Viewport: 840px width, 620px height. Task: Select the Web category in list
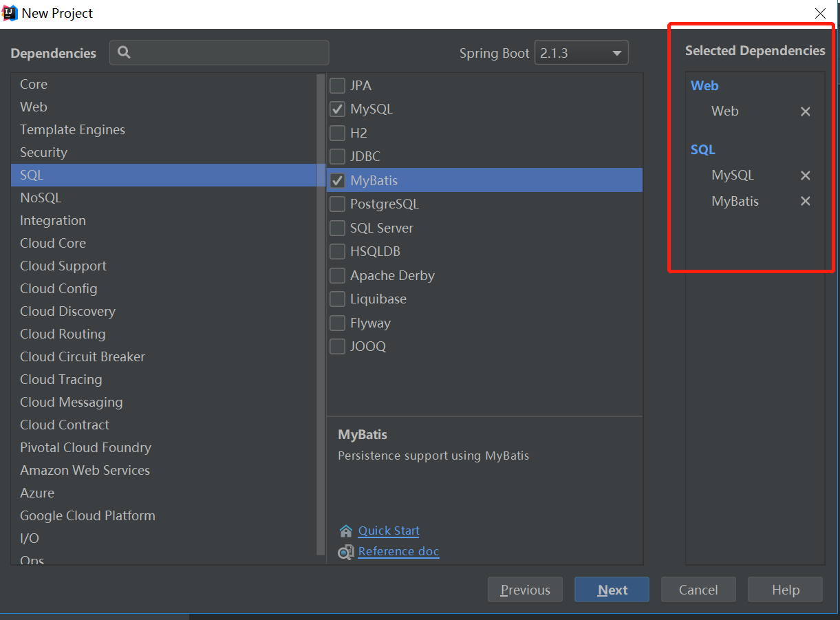(x=163, y=107)
